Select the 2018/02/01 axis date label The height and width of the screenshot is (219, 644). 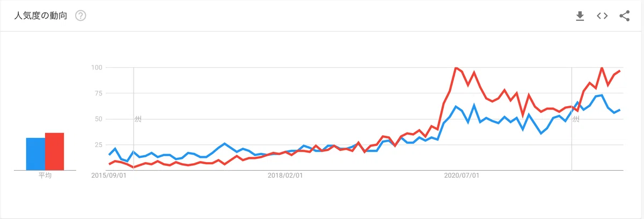point(286,175)
